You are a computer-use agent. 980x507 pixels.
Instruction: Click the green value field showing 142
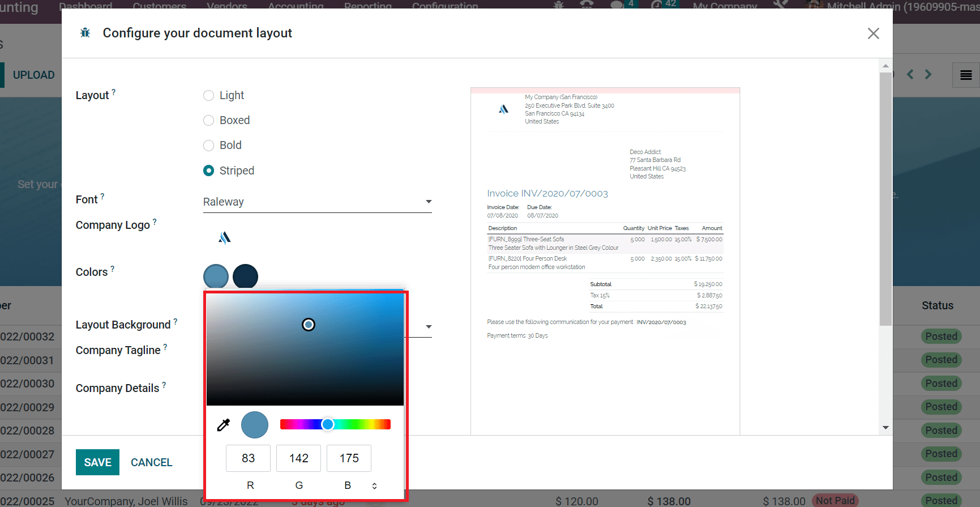[298, 458]
